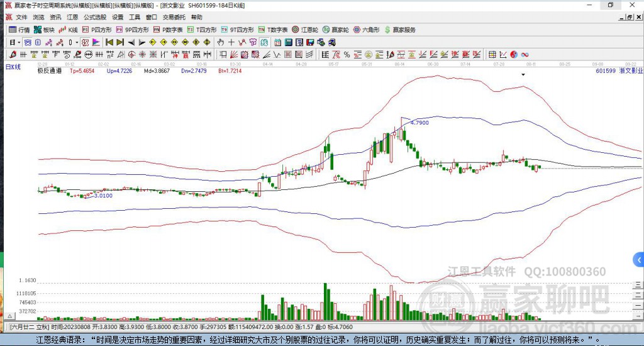Open the 窗口 menu

pyautogui.click(x=152, y=17)
